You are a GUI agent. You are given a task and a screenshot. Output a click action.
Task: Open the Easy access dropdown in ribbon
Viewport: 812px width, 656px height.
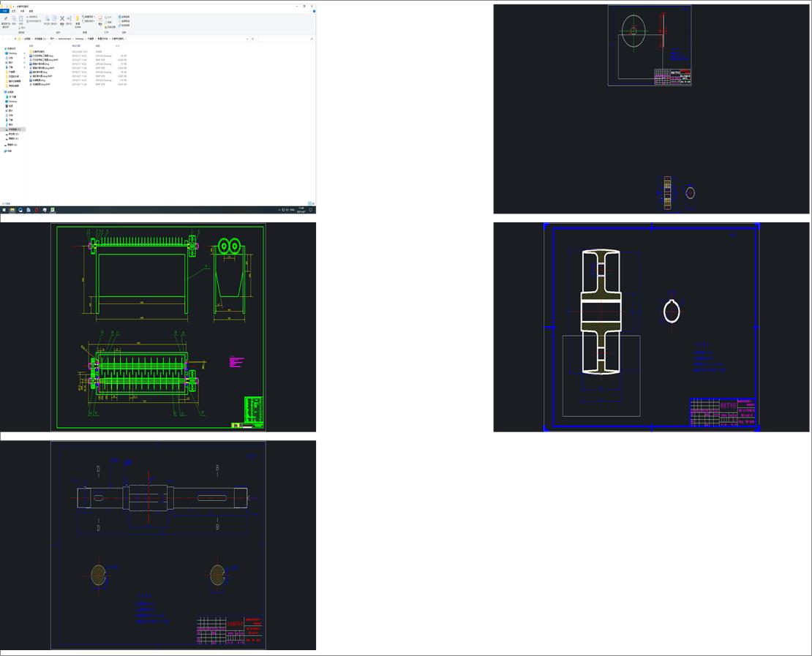(89, 21)
